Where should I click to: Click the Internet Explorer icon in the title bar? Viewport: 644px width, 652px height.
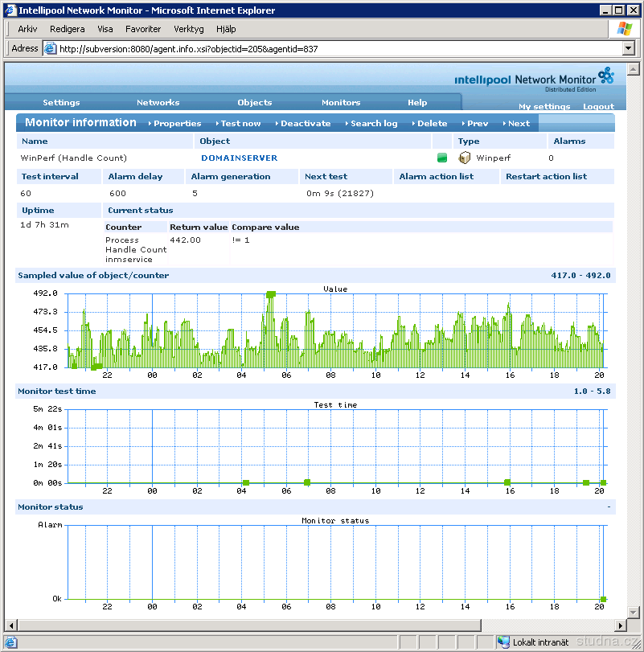10,10
